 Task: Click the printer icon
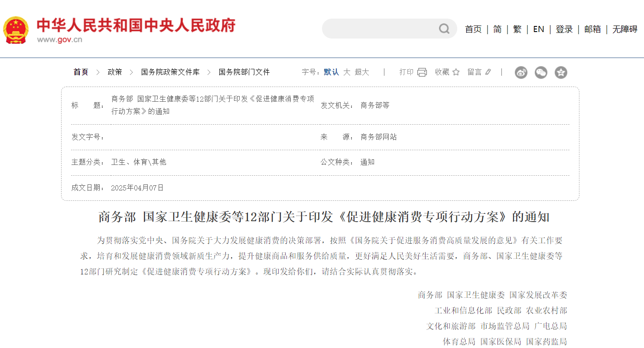tap(422, 72)
